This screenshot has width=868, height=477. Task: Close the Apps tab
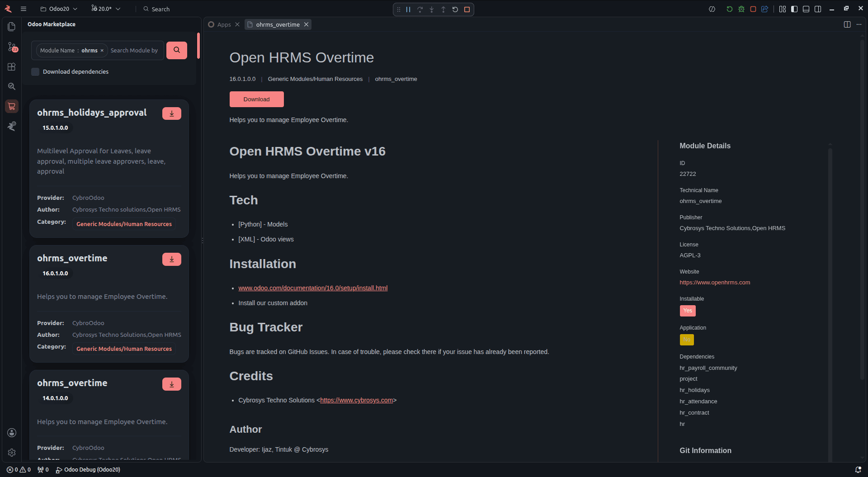click(x=237, y=24)
